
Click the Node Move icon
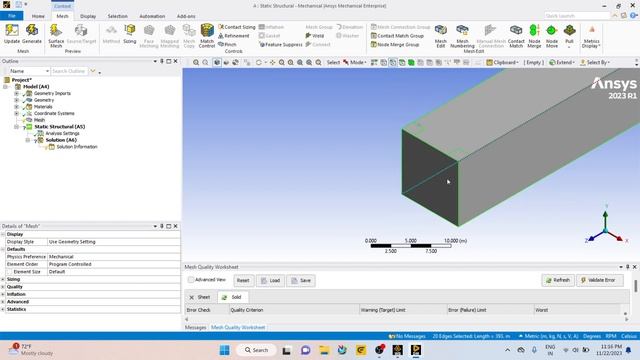coord(551,36)
